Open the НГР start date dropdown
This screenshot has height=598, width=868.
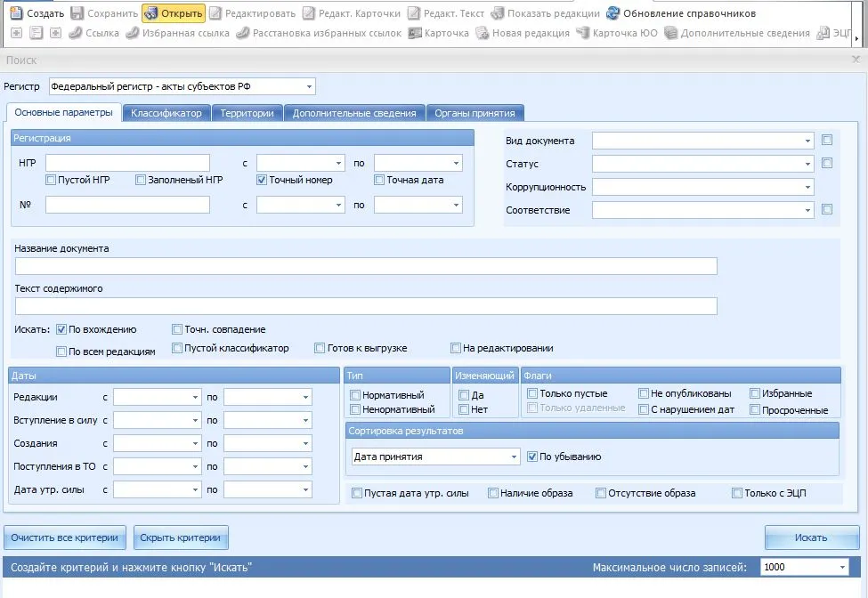point(338,163)
